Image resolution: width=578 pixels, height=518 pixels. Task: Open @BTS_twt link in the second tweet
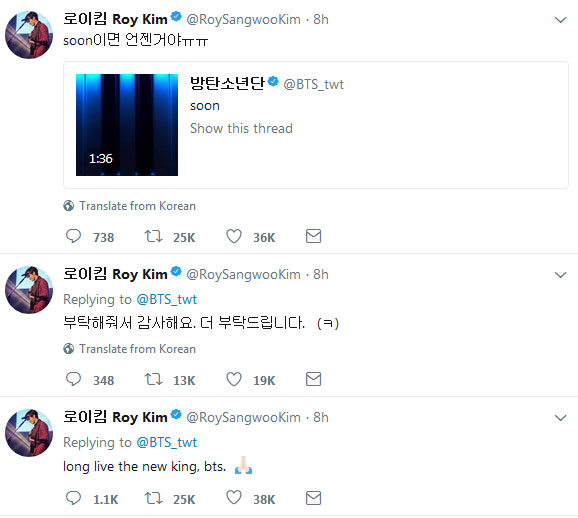[x=167, y=299]
